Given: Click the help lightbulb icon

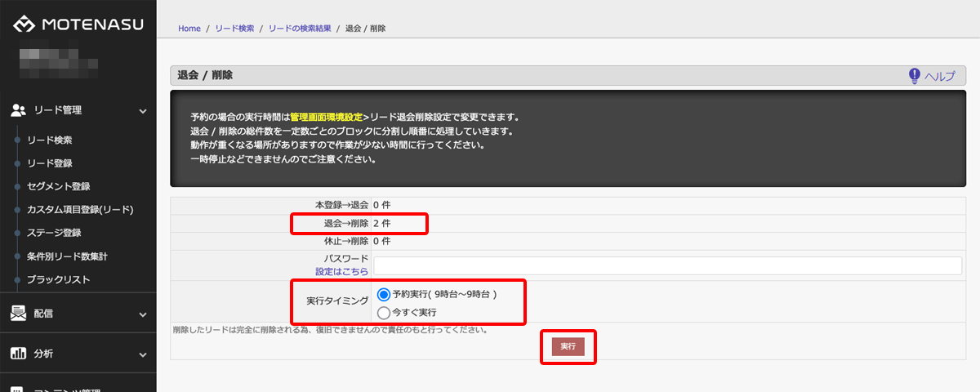Looking at the screenshot, I should coord(915,76).
